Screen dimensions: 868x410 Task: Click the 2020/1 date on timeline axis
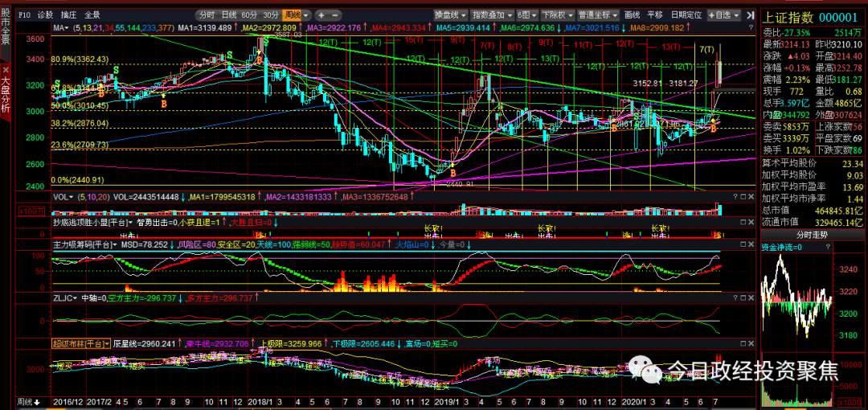tap(633, 401)
